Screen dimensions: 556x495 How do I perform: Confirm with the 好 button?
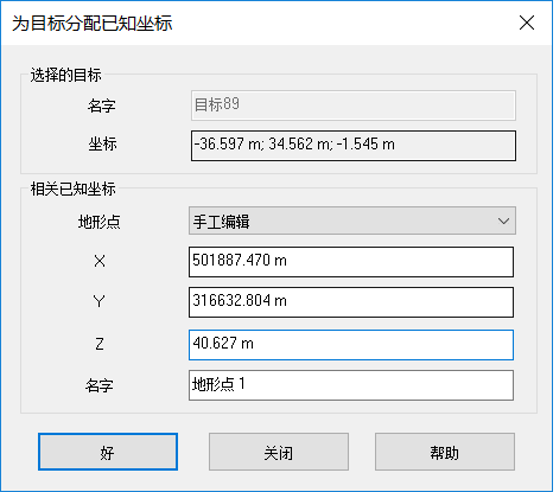pos(108,452)
